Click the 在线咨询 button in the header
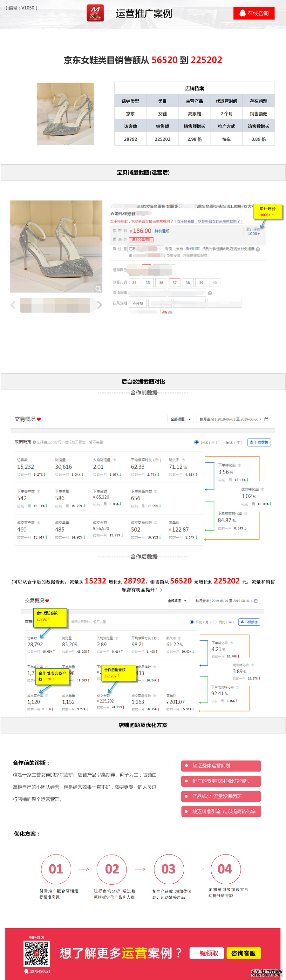Viewport: 286px width, 980px height. coord(254,13)
